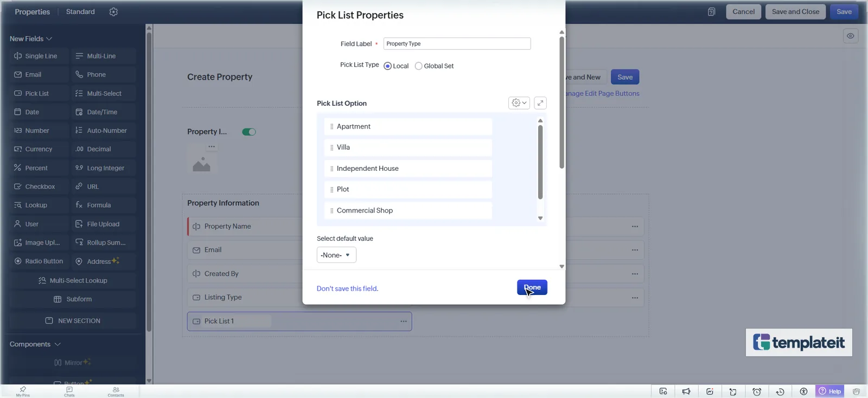This screenshot has height=398, width=868.
Task: Open options menu for Pick List 1 field
Action: click(404, 322)
